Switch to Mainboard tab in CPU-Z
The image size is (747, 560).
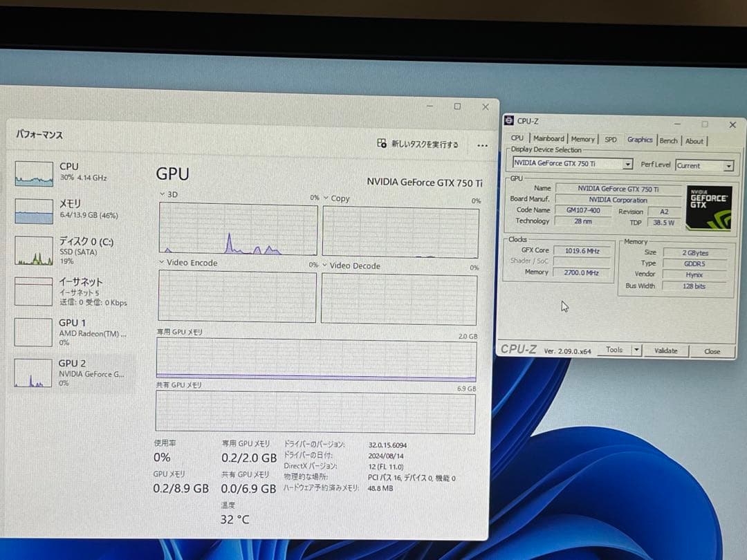click(548, 138)
